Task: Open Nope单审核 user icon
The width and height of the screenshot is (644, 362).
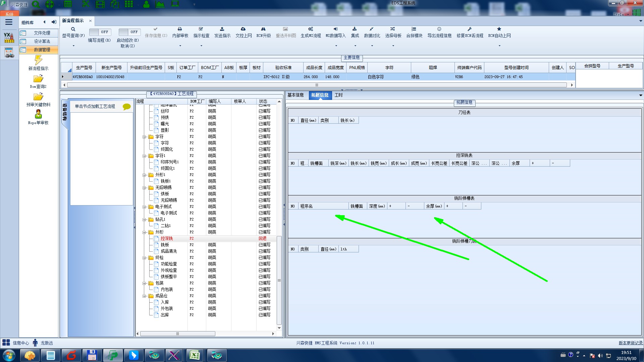Action: pos(38,114)
